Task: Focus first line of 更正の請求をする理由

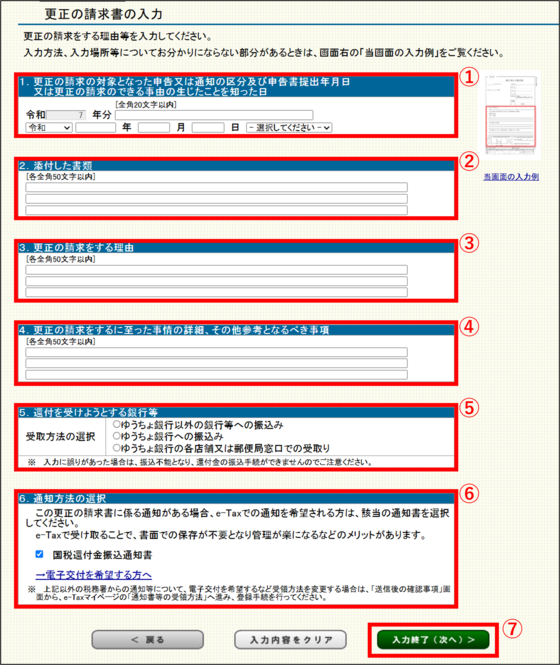Action: pos(216,270)
